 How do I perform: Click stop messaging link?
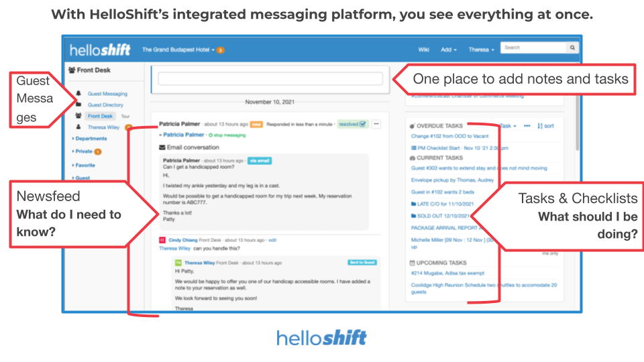tap(227, 135)
